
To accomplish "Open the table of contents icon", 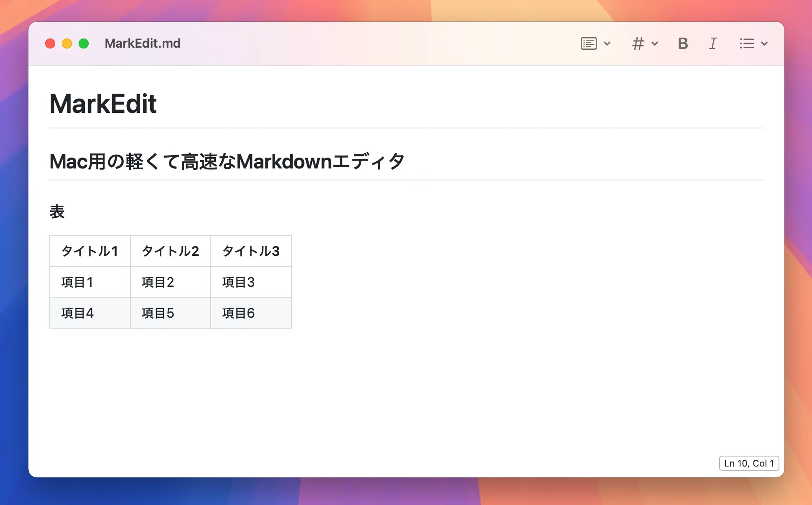I will (x=589, y=43).
